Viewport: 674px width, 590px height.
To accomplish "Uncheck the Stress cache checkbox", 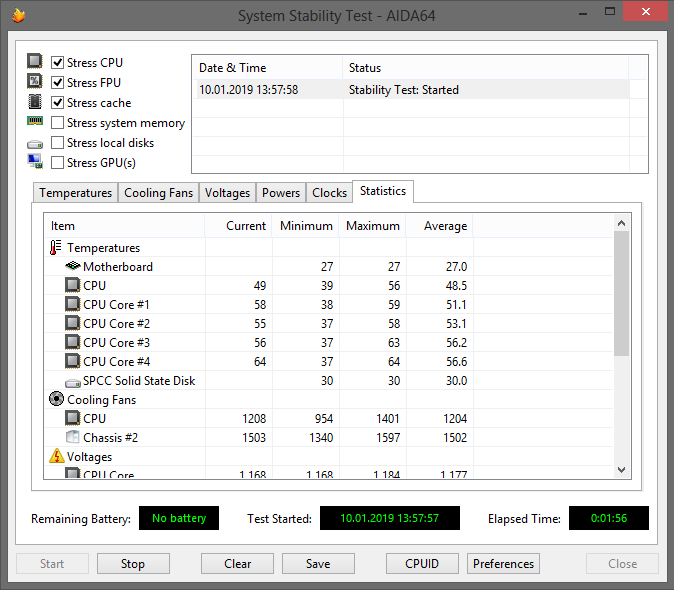I will 57,102.
